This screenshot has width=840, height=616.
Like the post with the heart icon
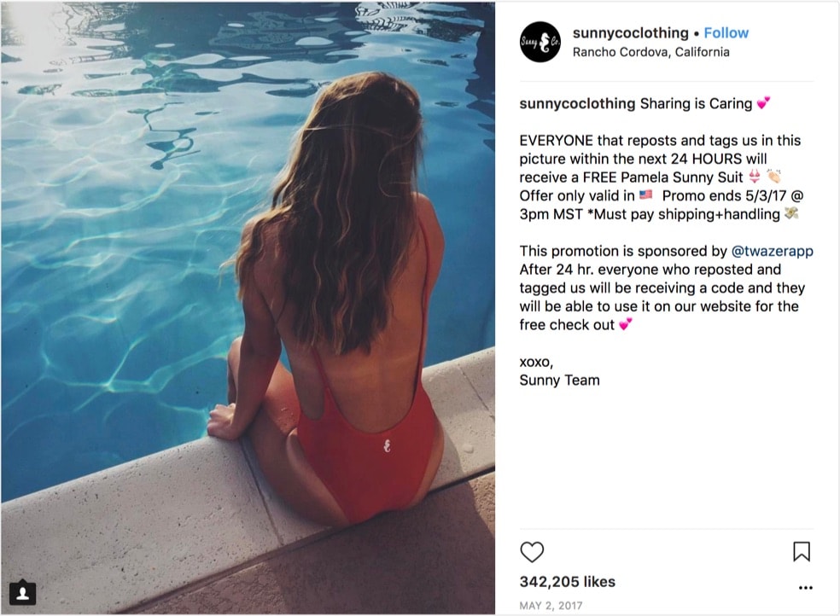point(532,552)
